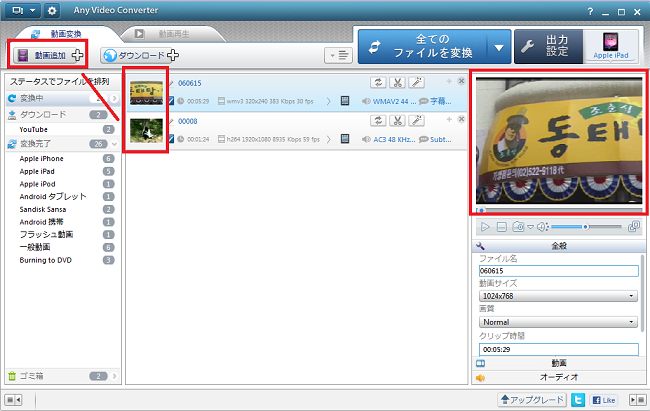Open Subt... subtitle selector for 00008
650x411 pixels.
435,139
